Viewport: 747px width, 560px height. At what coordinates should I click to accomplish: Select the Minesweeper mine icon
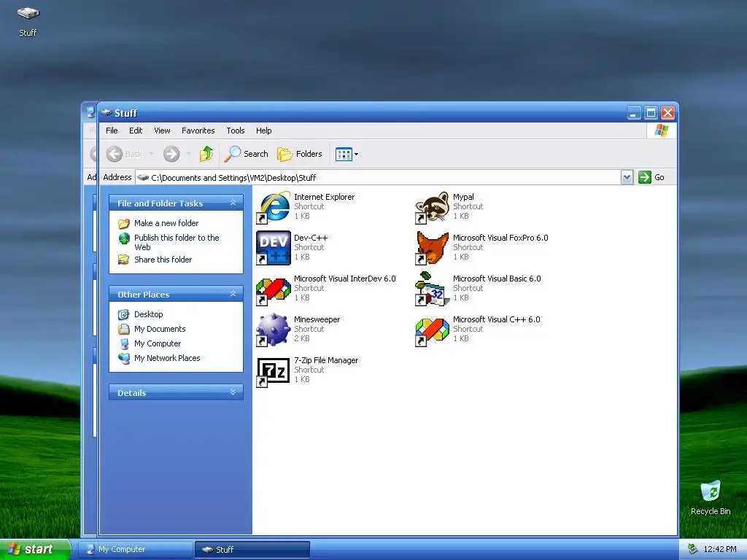pyautogui.click(x=274, y=330)
